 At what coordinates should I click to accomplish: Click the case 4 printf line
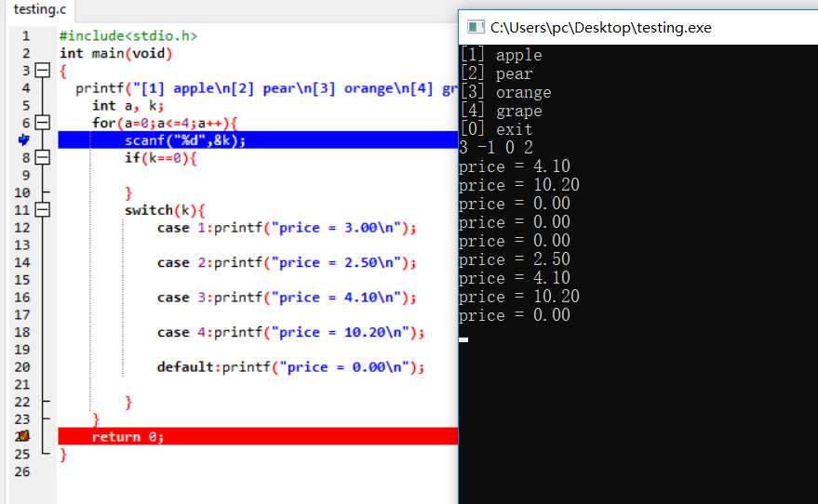(291, 333)
